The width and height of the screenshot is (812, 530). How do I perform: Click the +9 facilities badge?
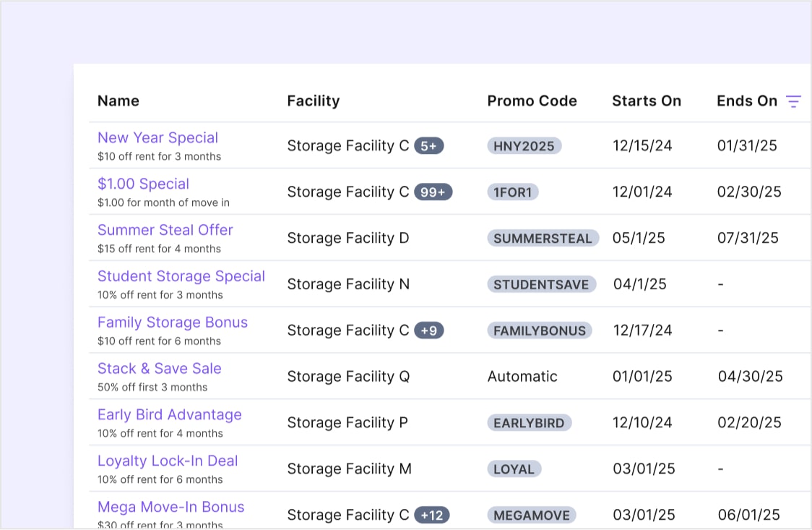pyautogui.click(x=429, y=330)
